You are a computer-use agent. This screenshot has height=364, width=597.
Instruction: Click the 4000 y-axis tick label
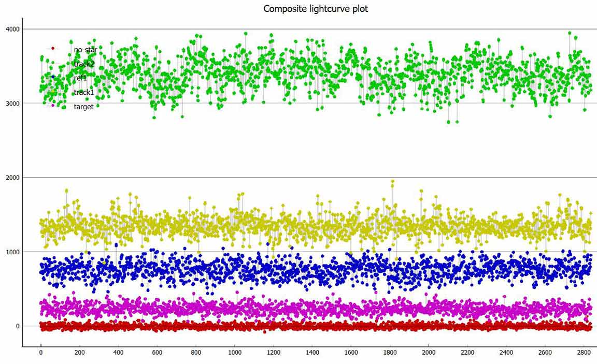pos(11,29)
